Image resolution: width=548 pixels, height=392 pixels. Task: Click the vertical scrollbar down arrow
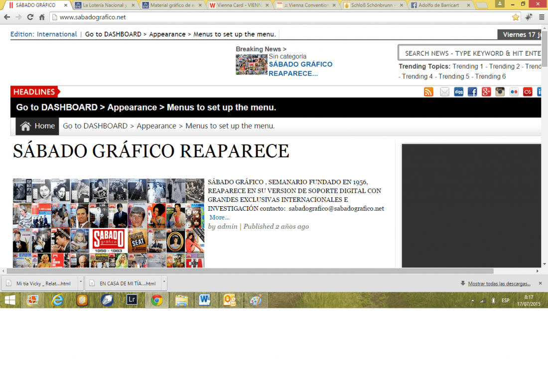[x=545, y=264]
